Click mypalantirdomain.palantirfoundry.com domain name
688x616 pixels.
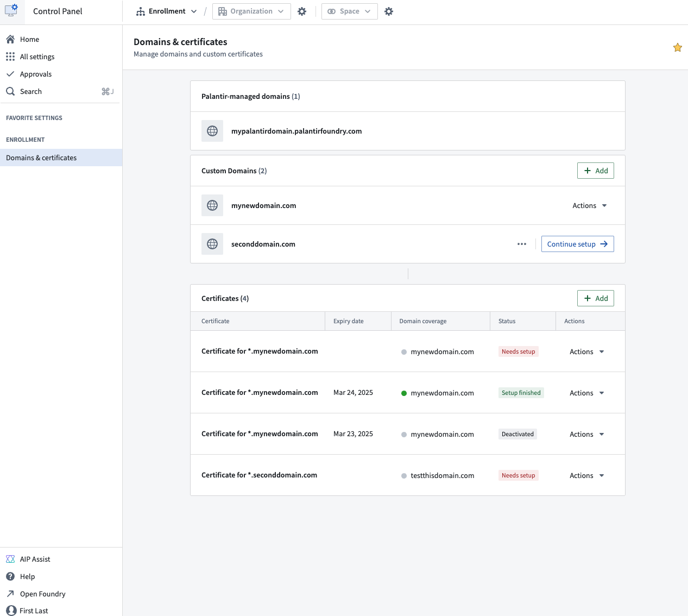[296, 131]
